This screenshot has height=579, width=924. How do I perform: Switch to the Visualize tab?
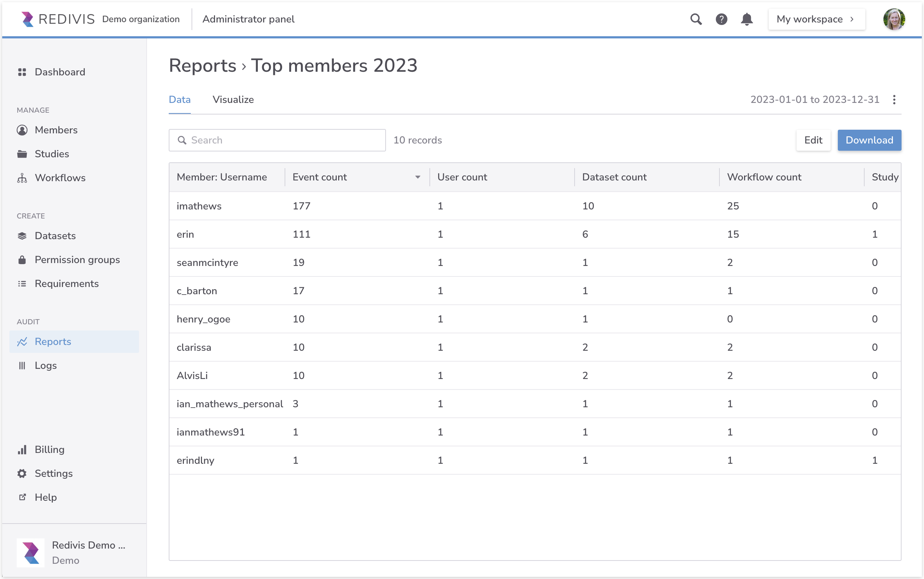click(x=233, y=100)
